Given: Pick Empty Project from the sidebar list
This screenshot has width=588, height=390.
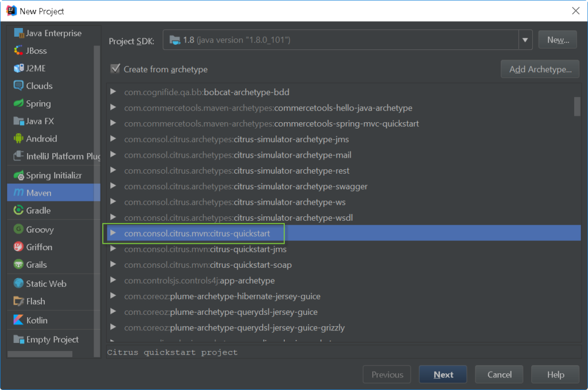Looking at the screenshot, I should (x=53, y=339).
